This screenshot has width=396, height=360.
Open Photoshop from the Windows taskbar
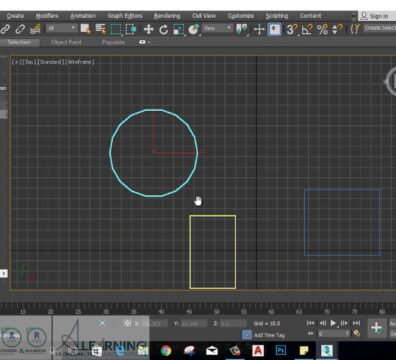click(x=281, y=351)
